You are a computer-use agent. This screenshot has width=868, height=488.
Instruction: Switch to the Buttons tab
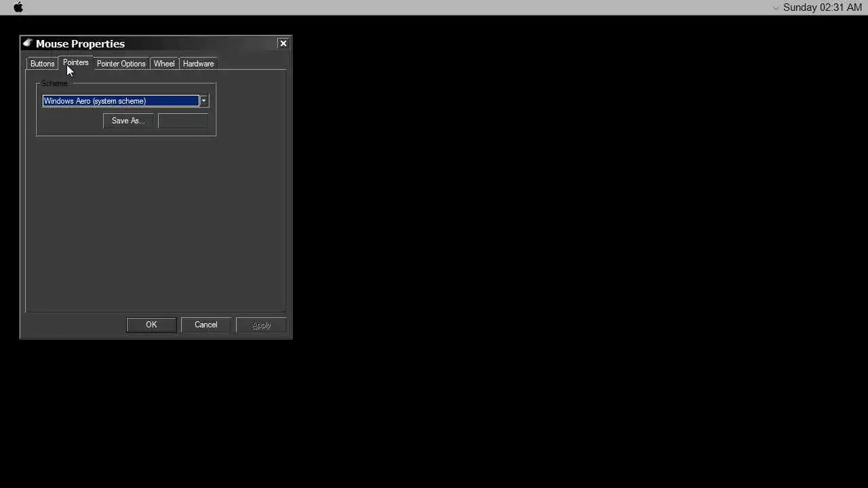[42, 64]
